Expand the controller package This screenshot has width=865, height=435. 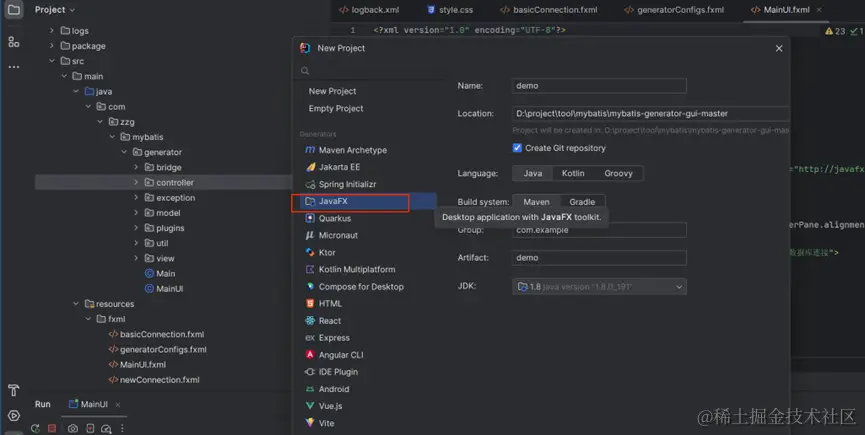point(136,182)
